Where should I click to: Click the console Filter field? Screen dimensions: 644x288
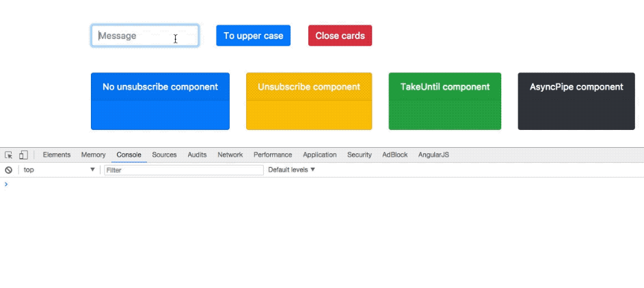coord(183,170)
